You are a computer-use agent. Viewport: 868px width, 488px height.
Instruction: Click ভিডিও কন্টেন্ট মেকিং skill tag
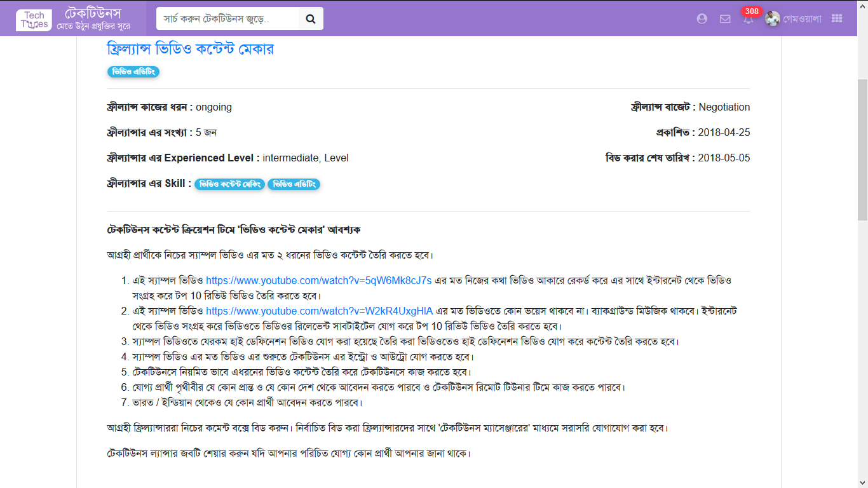point(229,184)
